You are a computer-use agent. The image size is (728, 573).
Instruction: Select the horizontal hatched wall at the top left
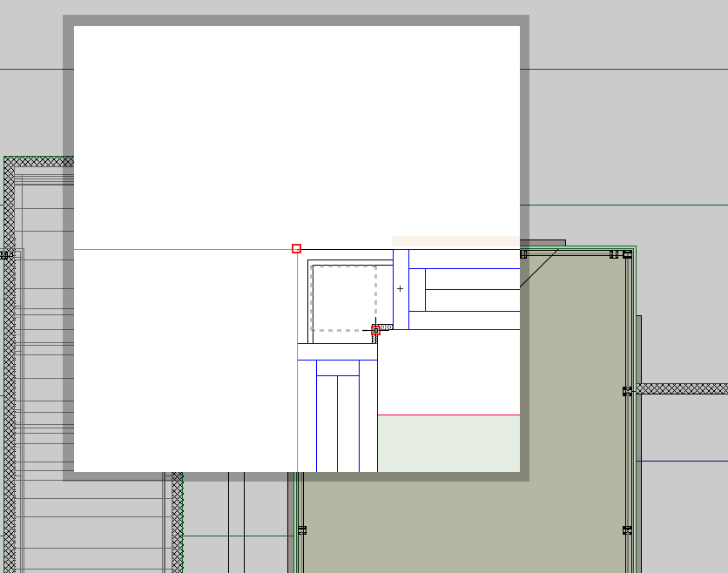click(35, 161)
